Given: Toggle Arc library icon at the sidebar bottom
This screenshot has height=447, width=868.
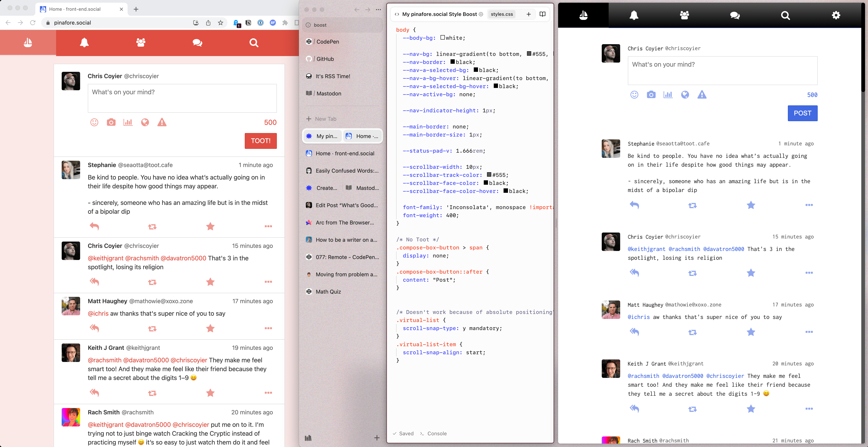Looking at the screenshot, I should click(x=308, y=438).
